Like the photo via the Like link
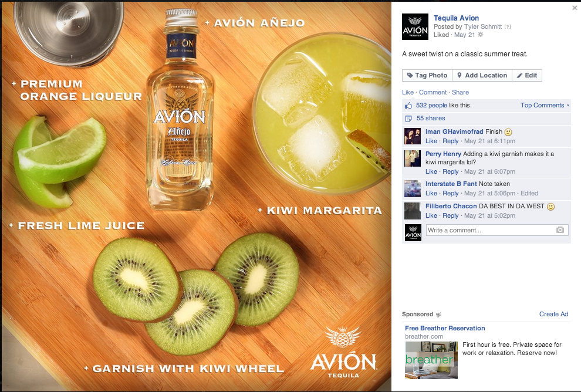The height and width of the screenshot is (392, 581). coord(408,92)
